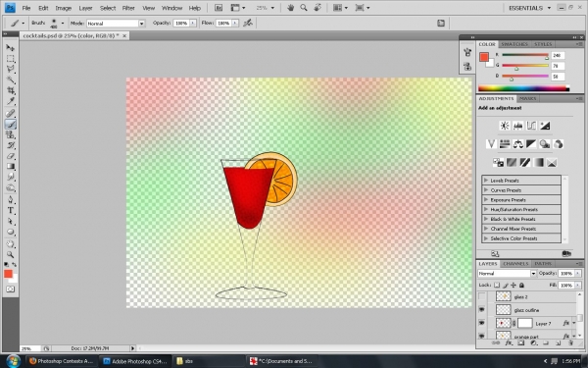Image resolution: width=588 pixels, height=368 pixels.
Task: Open the Filter menu
Action: point(128,8)
